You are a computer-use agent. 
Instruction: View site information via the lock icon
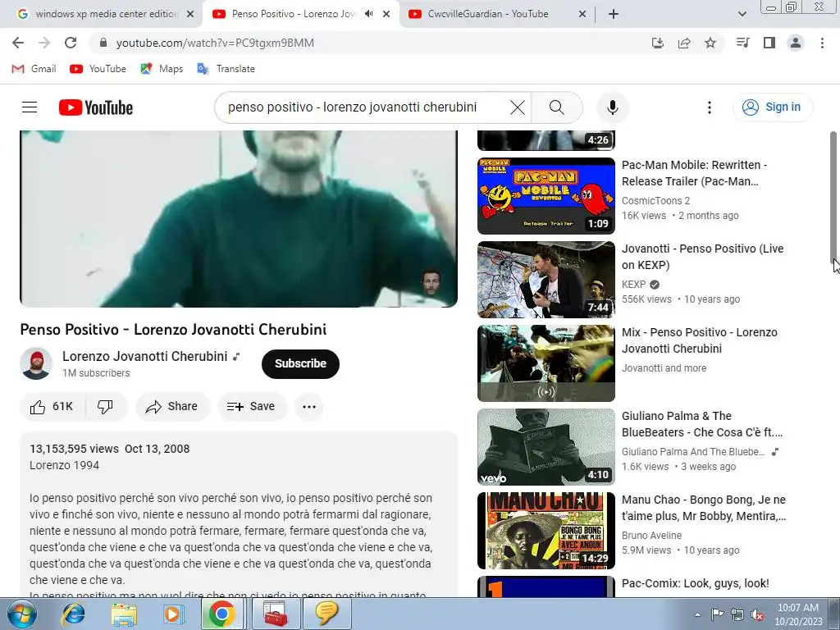(103, 43)
